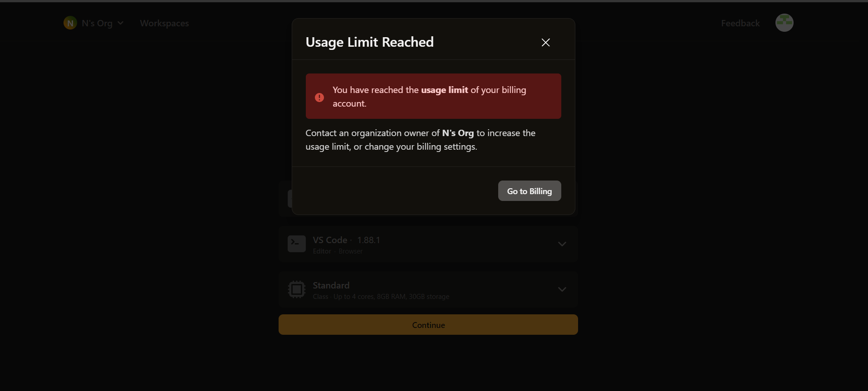This screenshot has height=391, width=868.
Task: Click the partially hidden icon behind dialog
Action: 289,199
